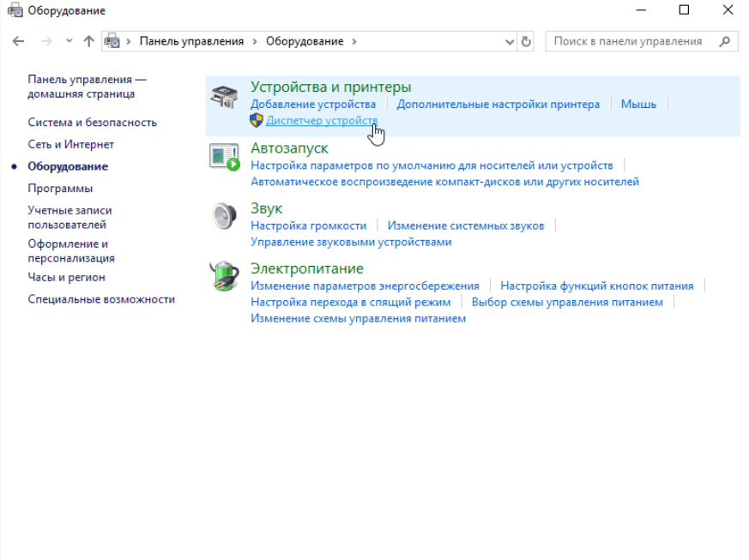The height and width of the screenshot is (560, 749).
Task: Select Оборудование breadcrumb segment
Action: [x=305, y=41]
